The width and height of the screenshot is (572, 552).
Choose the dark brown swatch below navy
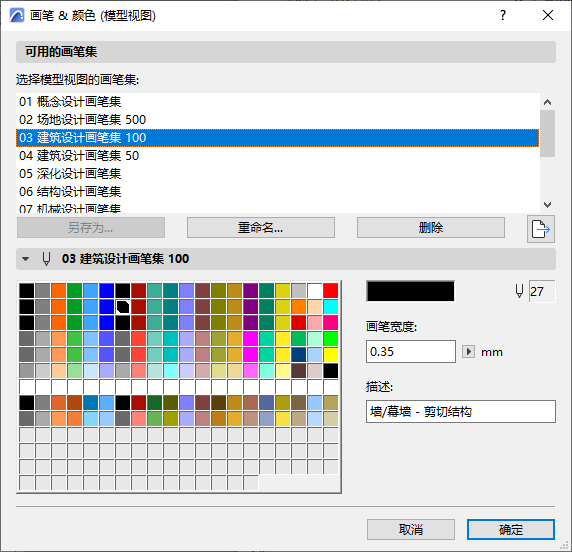tap(298, 371)
